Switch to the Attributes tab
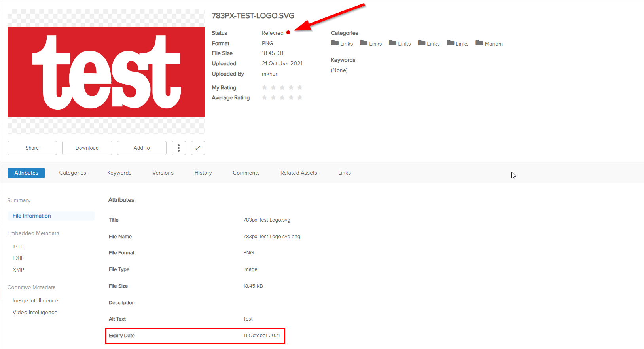644x349 pixels. [x=26, y=173]
